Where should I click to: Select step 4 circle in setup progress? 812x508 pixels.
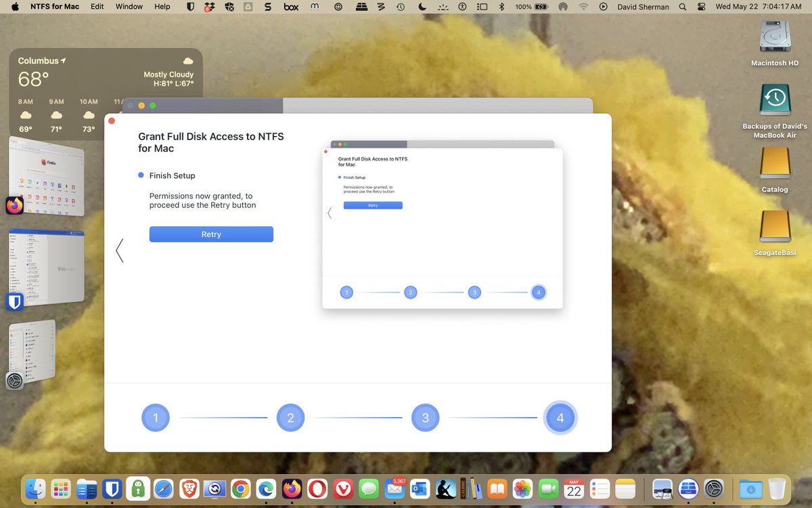pyautogui.click(x=560, y=418)
